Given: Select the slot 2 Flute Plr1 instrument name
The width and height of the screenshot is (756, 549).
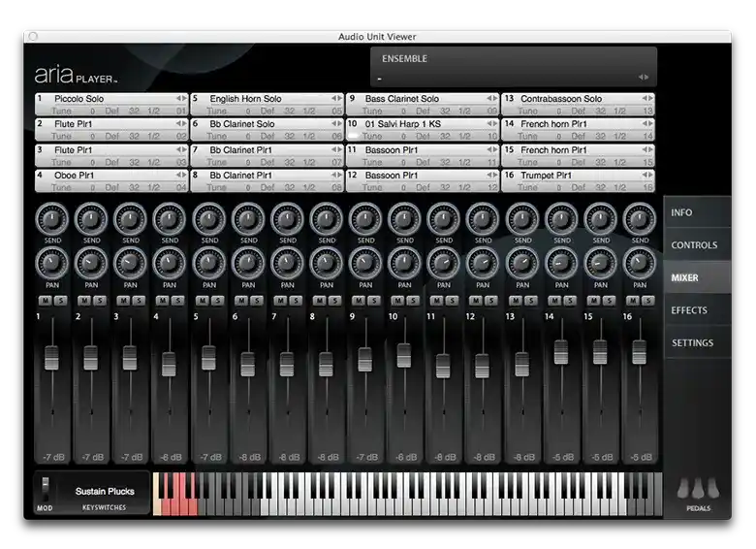Looking at the screenshot, I should point(73,124).
